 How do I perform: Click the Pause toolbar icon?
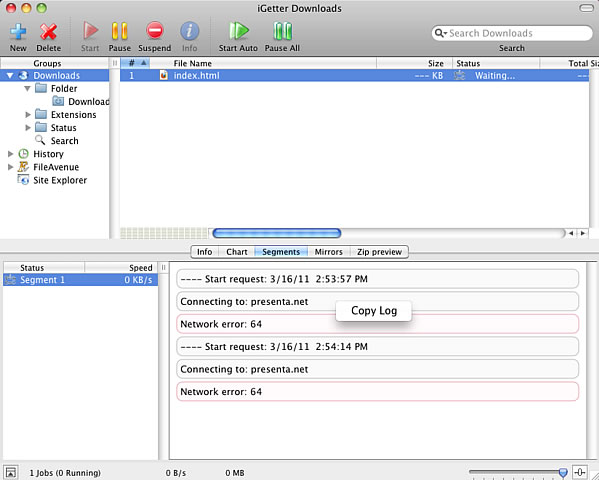(x=120, y=31)
